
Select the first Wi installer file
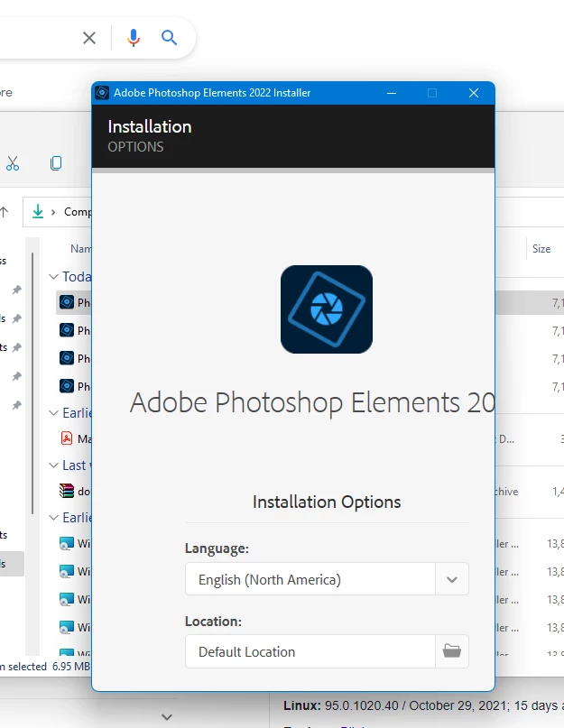click(x=74, y=543)
